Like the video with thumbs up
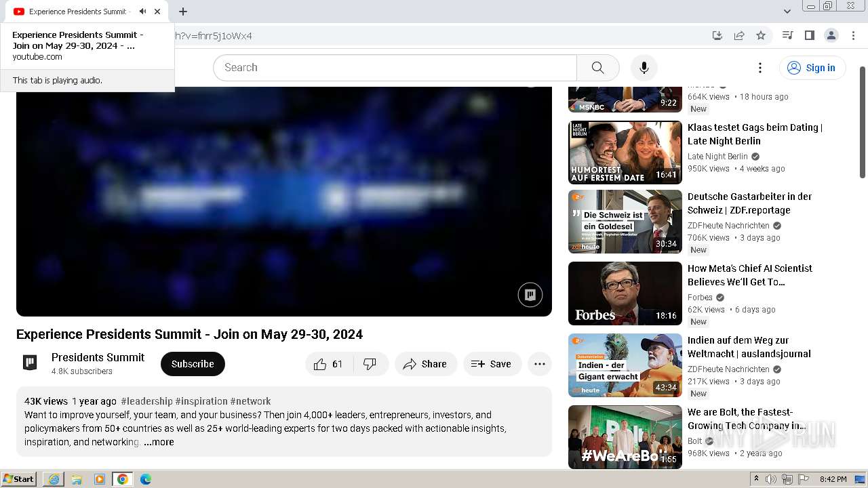 tap(328, 364)
